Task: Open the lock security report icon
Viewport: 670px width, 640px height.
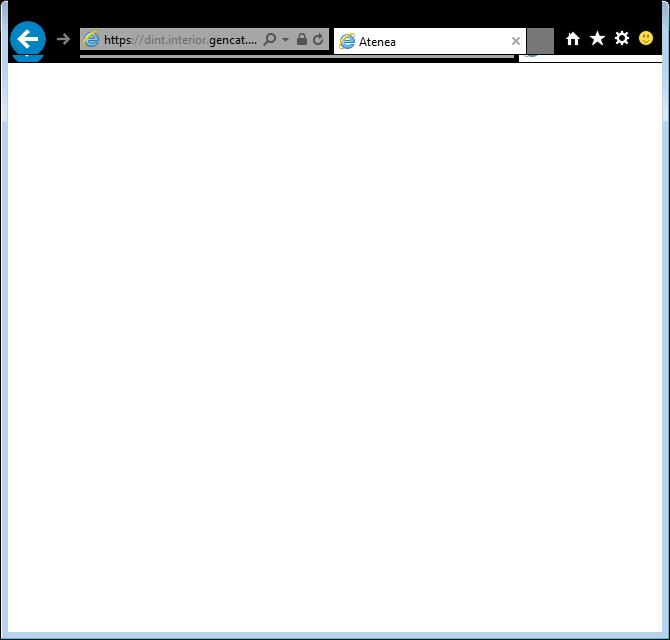Action: pyautogui.click(x=302, y=40)
